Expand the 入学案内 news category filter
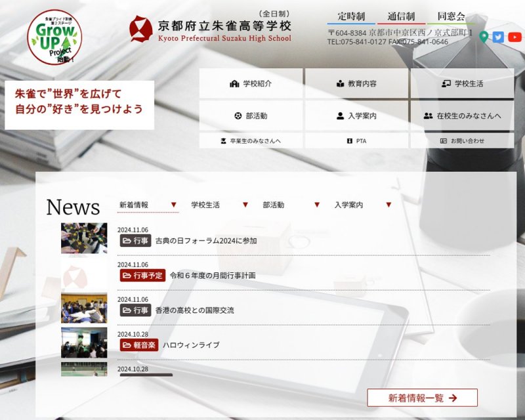The image size is (525, 420). pyautogui.click(x=362, y=205)
